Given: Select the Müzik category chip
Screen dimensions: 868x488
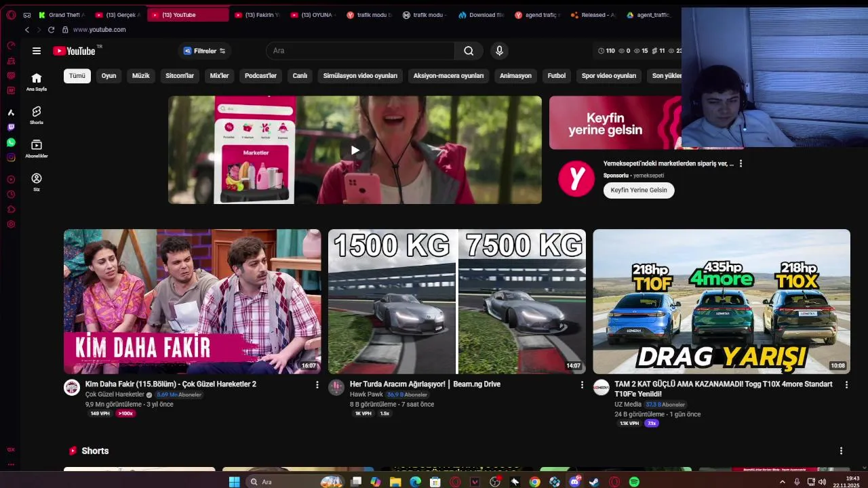Looking at the screenshot, I should pyautogui.click(x=140, y=76).
